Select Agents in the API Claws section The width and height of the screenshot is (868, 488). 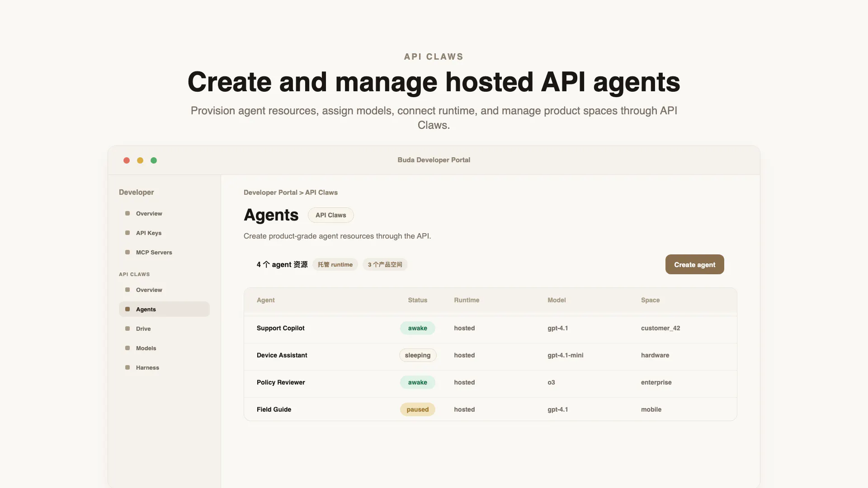pyautogui.click(x=164, y=309)
